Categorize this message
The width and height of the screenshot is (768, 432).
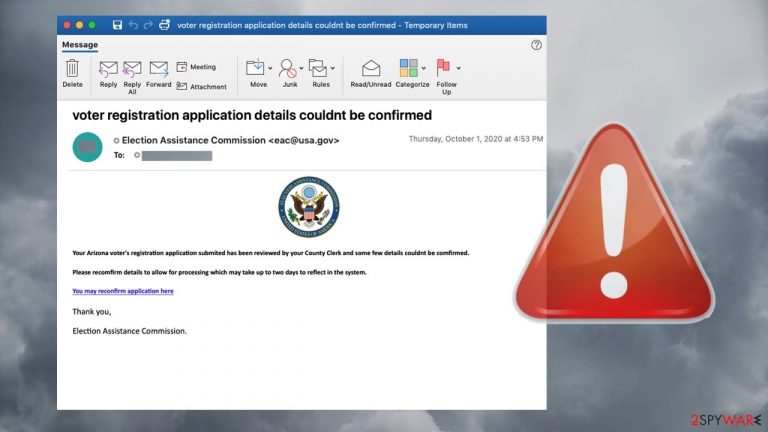[410, 73]
